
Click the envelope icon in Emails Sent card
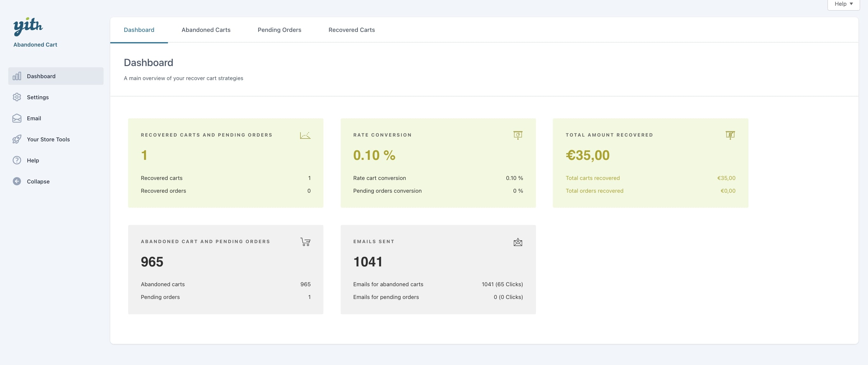coord(517,242)
